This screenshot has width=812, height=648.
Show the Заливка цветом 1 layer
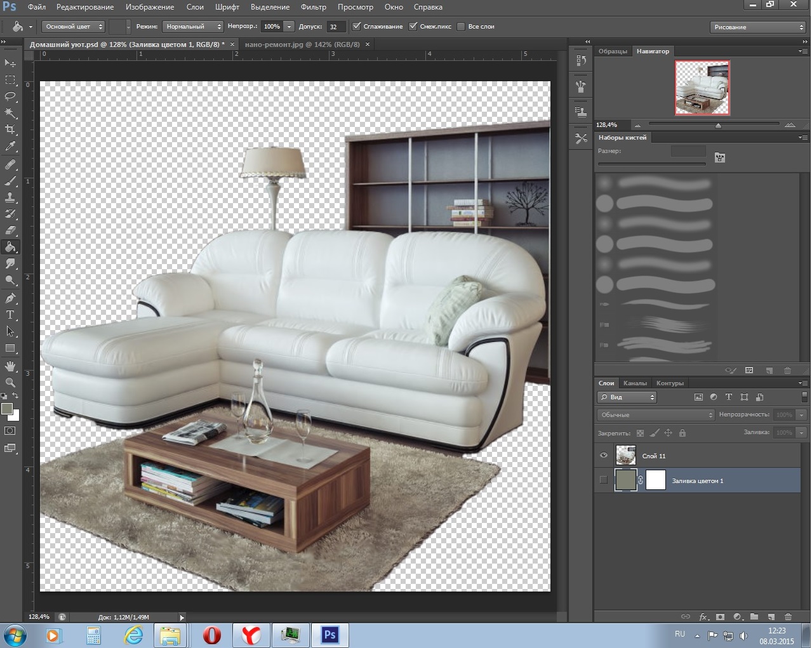[x=604, y=480]
